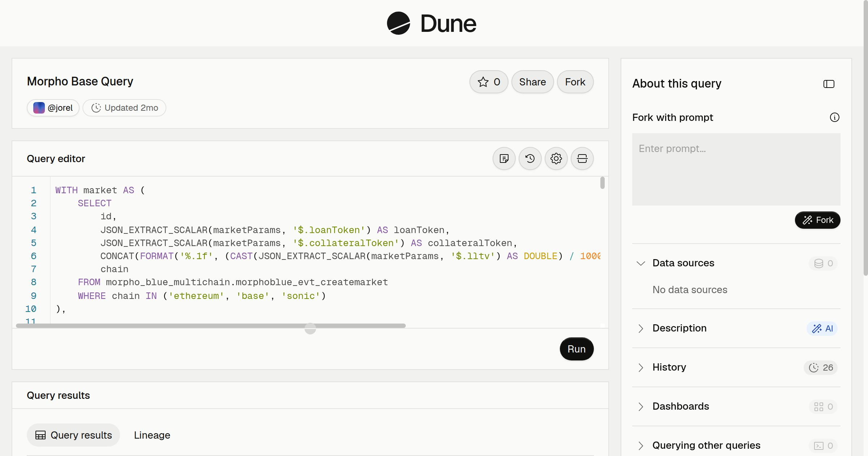Click the editor vertical scrollbar thumb
The height and width of the screenshot is (456, 868).
(x=602, y=183)
